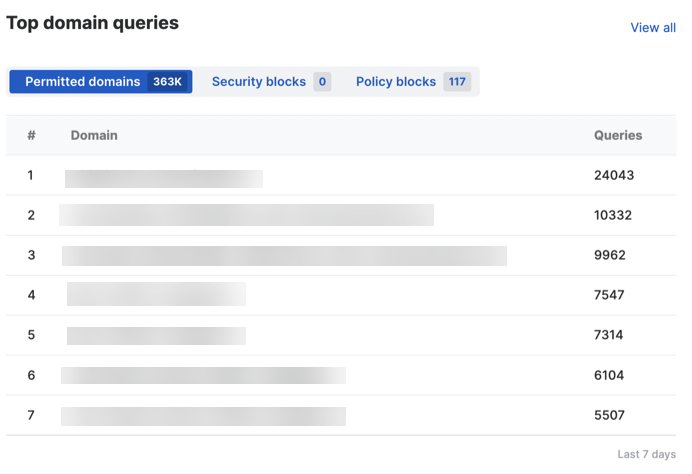Click the 24043 queries value

coord(614,175)
